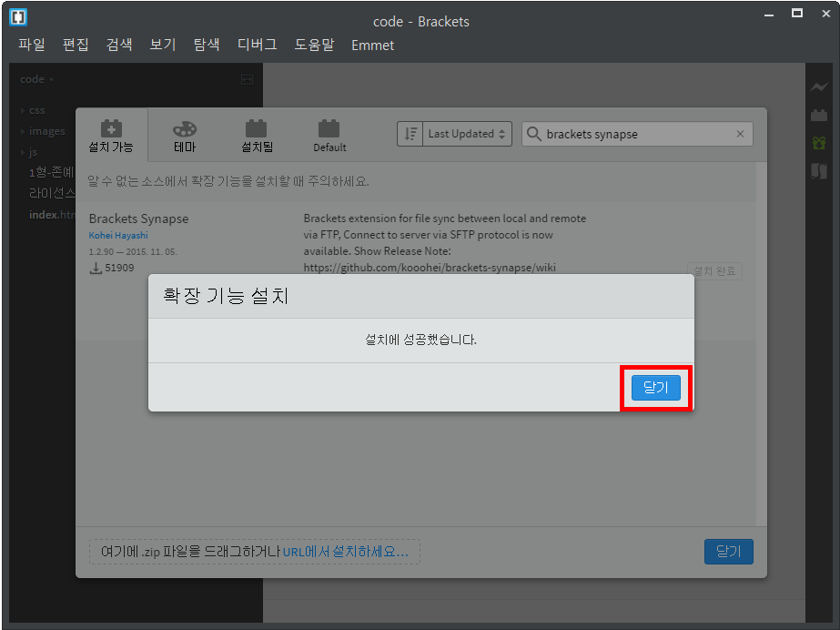Click the search magnifier icon
Viewport: 840px width, 630px height.
pos(533,134)
